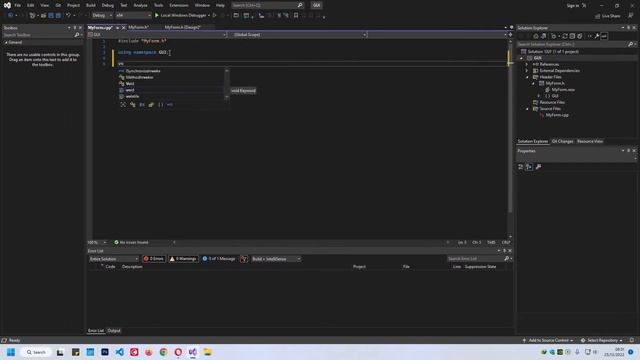Click the Toolbox search magnifier icon

[x=77, y=35]
